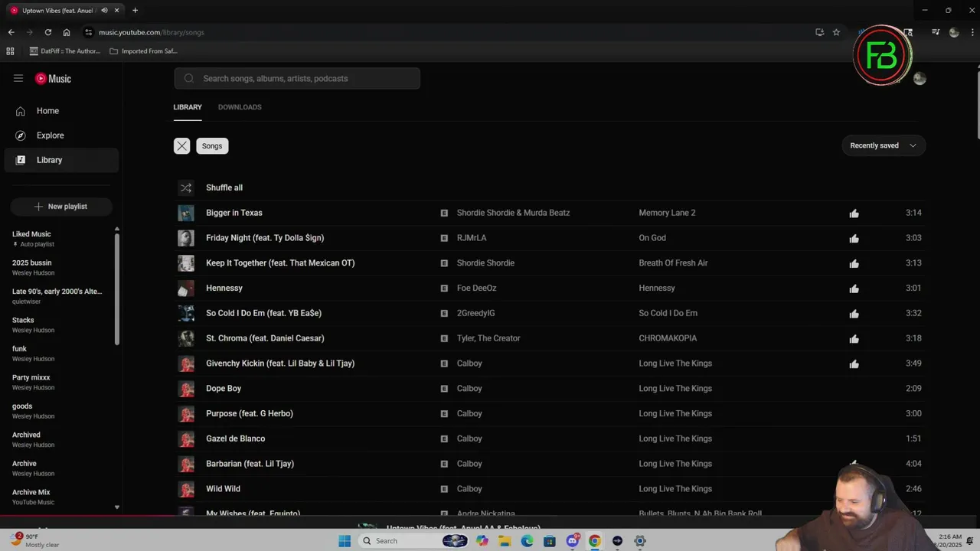The image size is (980, 551).
Task: Toggle like on So Cold I Do Em
Action: tap(854, 313)
